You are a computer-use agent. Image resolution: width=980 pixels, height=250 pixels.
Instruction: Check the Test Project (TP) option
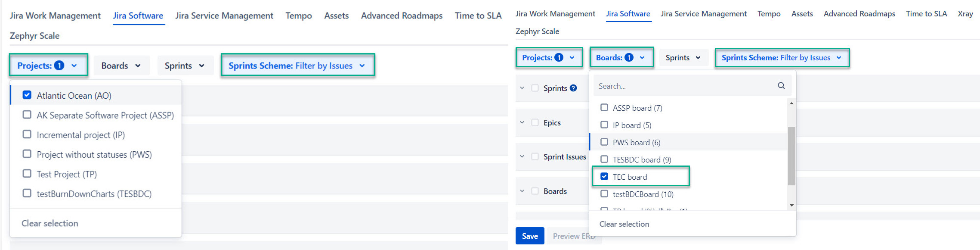(x=27, y=174)
